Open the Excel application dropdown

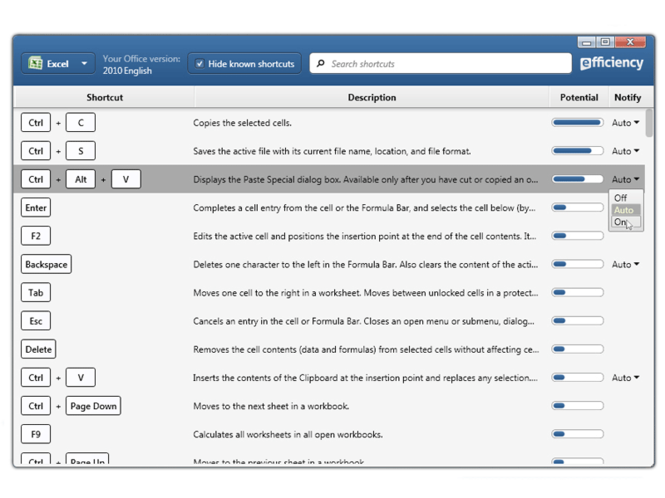(x=58, y=64)
